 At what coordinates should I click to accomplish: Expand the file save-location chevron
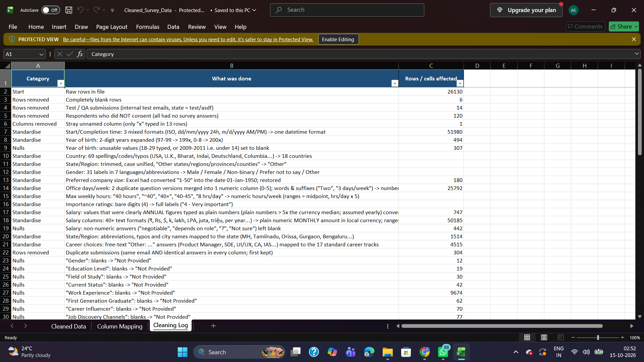click(254, 10)
